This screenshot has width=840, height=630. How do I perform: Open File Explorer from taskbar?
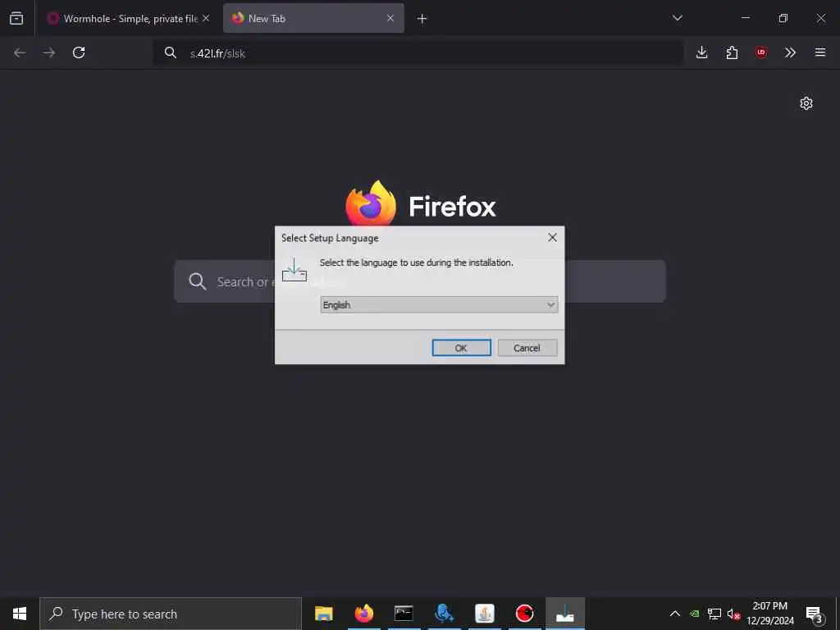pos(323,614)
